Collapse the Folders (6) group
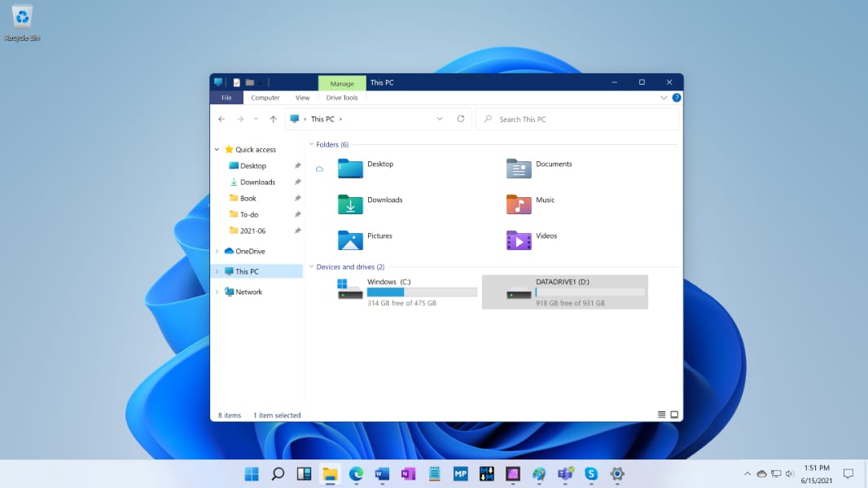868x488 pixels. (x=310, y=144)
